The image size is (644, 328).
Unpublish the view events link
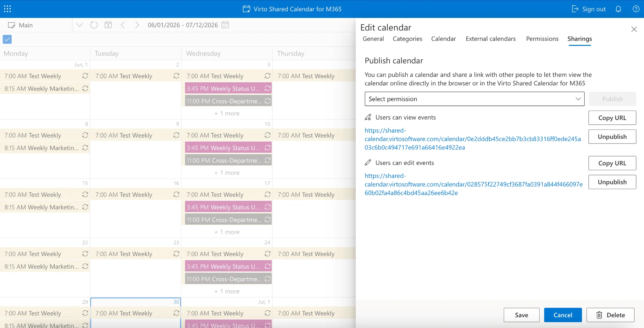(612, 137)
